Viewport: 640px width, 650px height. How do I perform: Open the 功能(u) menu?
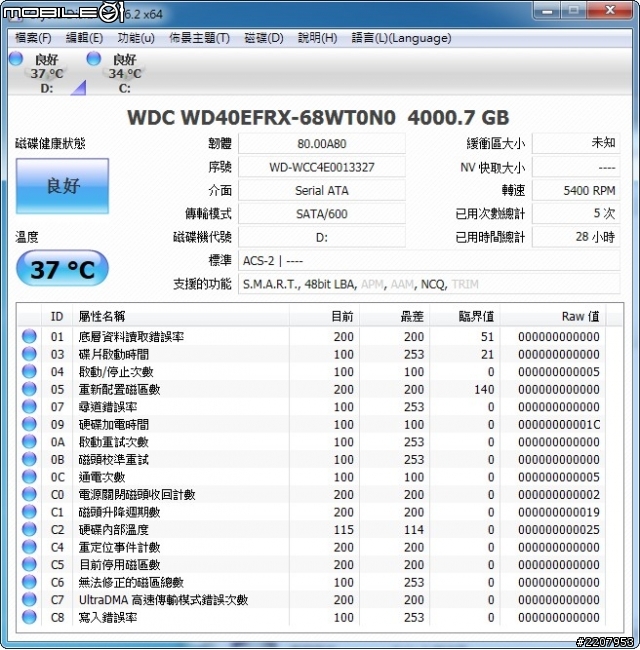pyautogui.click(x=136, y=38)
